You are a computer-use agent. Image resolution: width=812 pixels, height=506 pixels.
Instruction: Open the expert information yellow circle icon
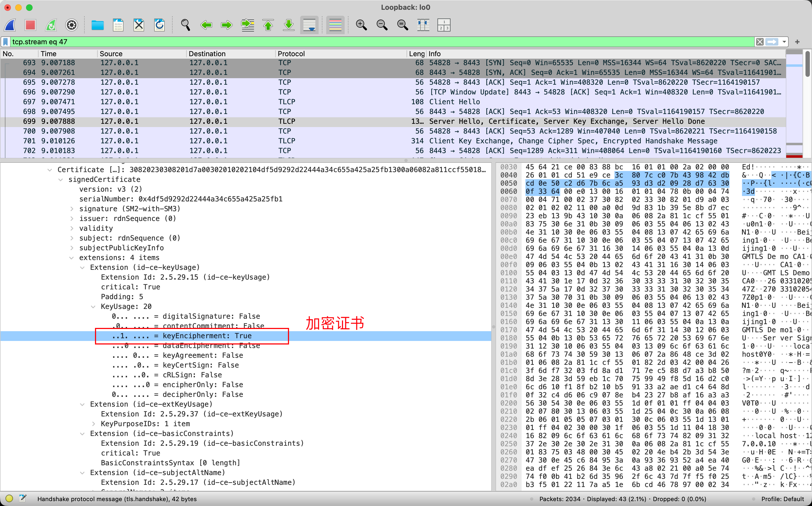9,499
